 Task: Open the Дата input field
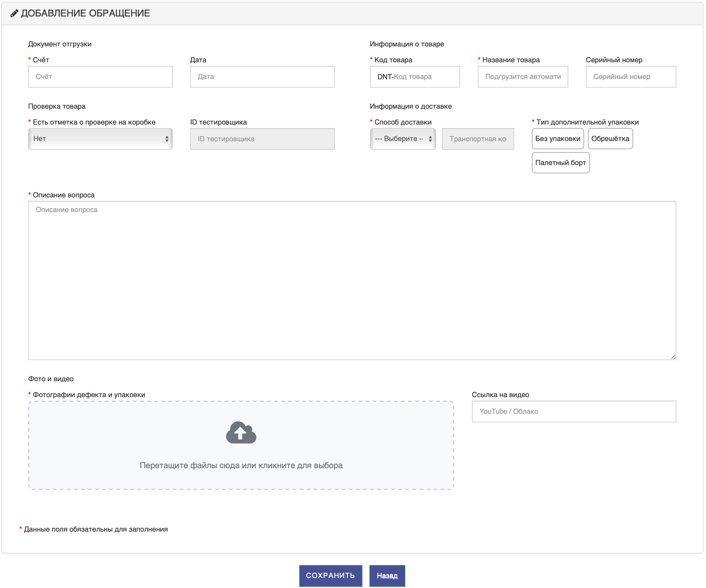pos(262,77)
